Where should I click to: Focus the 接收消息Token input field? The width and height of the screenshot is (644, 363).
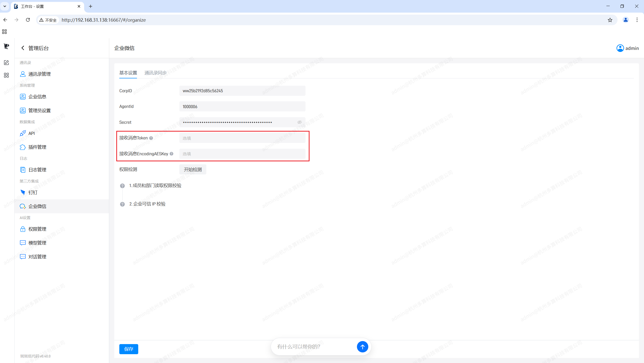(242, 138)
